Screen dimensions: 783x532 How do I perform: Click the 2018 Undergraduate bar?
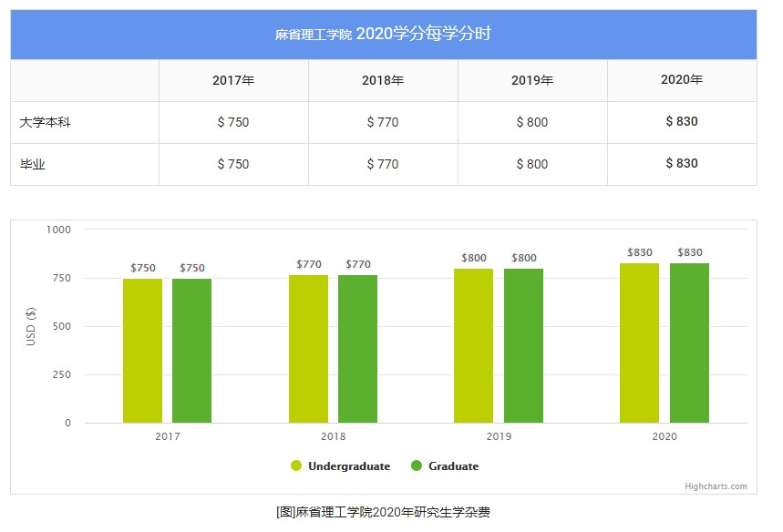pos(308,349)
